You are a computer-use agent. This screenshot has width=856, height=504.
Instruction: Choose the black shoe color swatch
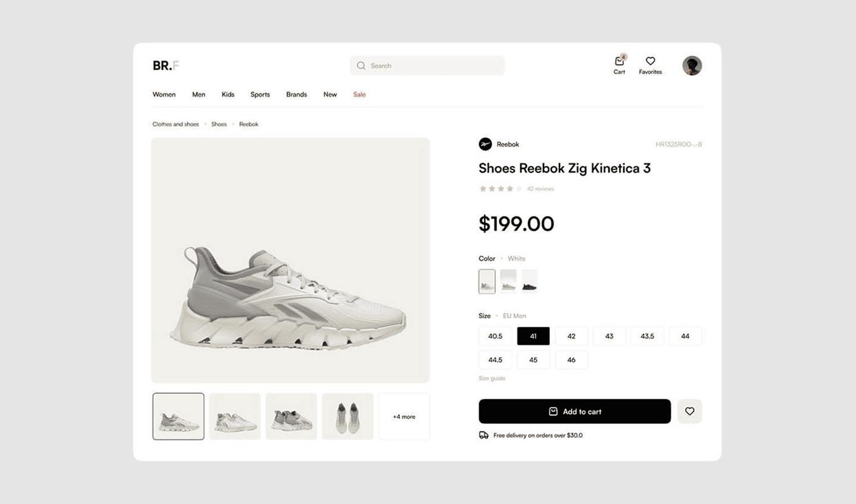[529, 281]
